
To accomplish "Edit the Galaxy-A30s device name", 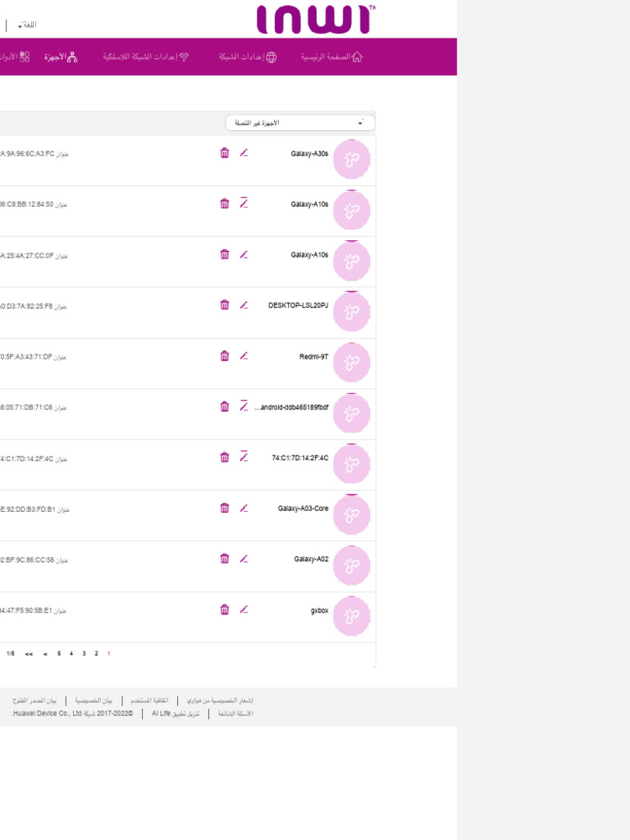I will [244, 153].
